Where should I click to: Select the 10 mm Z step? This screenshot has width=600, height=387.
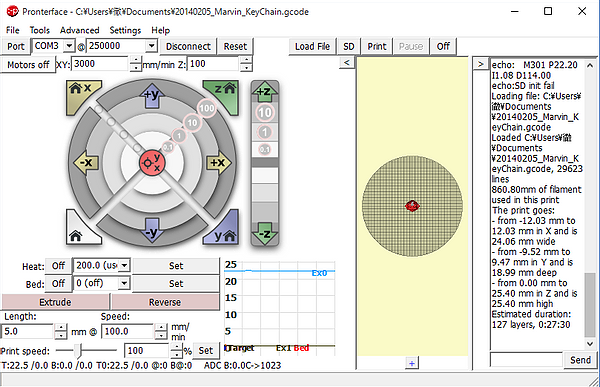click(x=265, y=113)
